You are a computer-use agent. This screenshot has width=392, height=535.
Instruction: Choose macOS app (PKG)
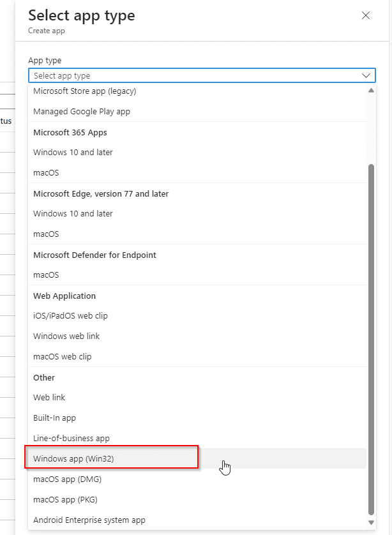(x=64, y=499)
